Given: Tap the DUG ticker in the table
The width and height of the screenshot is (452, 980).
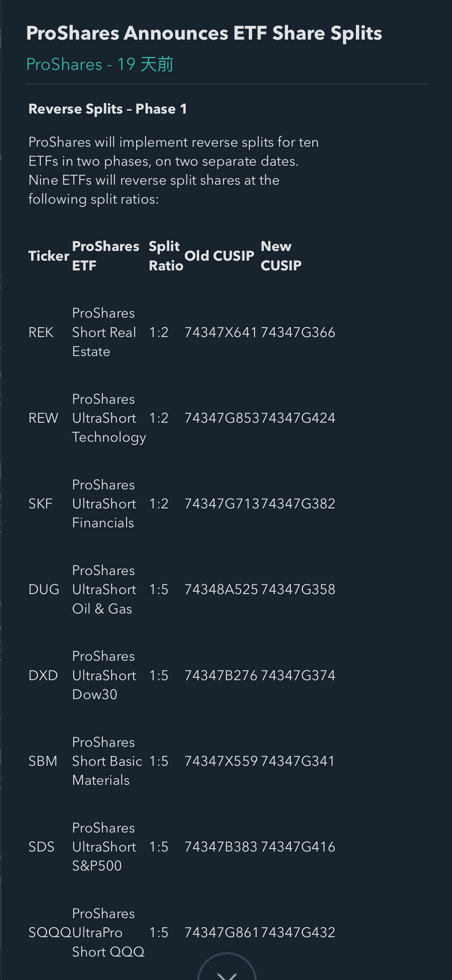Looking at the screenshot, I should click(44, 589).
